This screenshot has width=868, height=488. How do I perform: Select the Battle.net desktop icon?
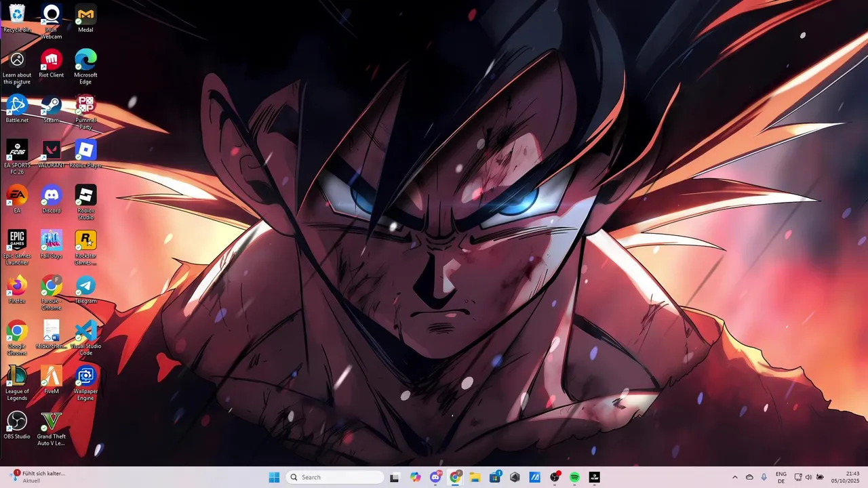pyautogui.click(x=17, y=108)
